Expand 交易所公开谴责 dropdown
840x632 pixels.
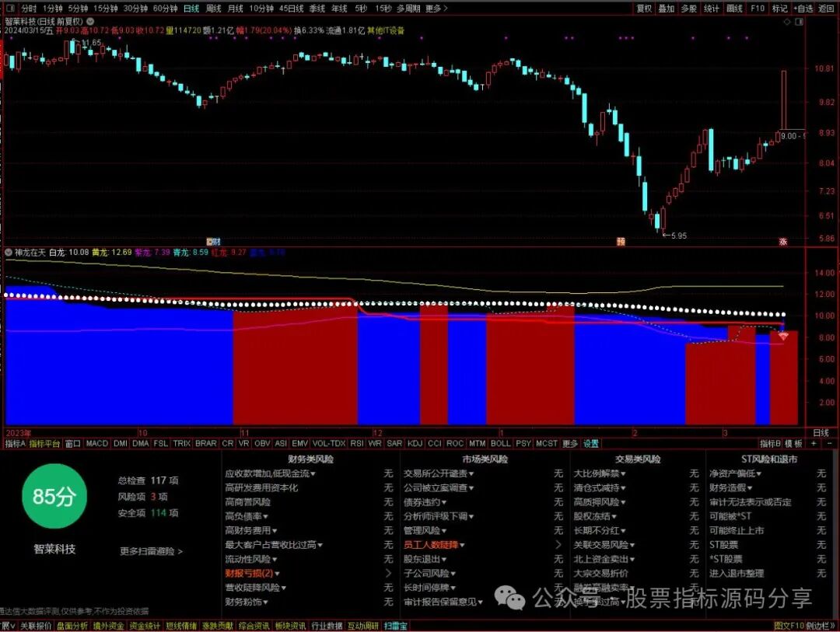[x=439, y=473]
